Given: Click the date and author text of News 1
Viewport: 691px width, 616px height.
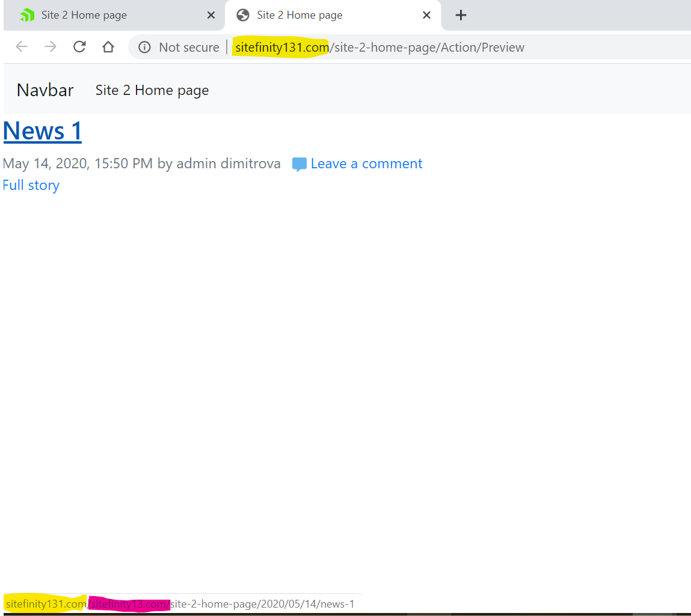Looking at the screenshot, I should click(141, 164).
